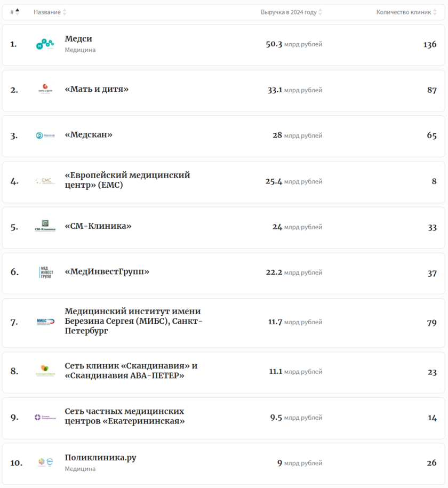
Task: Sort by rank number column arrows
Action: click(17, 12)
